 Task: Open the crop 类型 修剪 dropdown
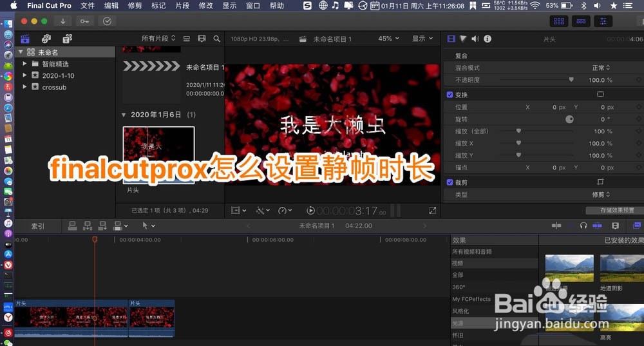pos(601,195)
